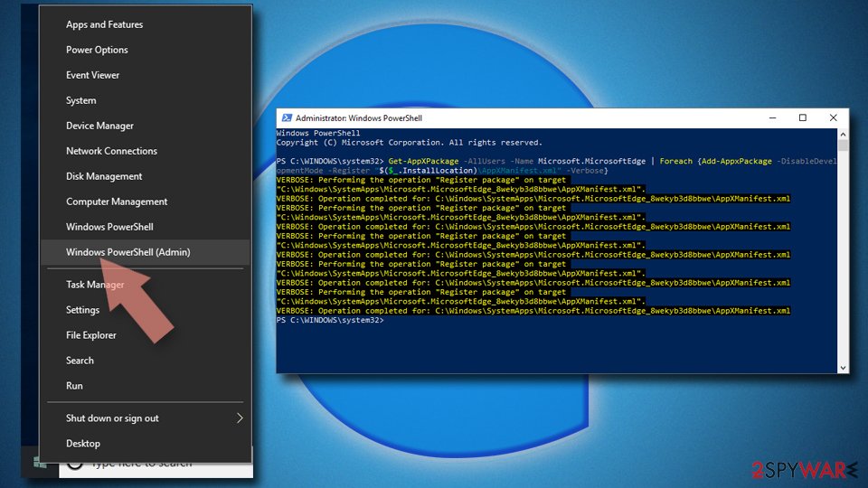This screenshot has height=488, width=868.
Task: Click the scrollbar up arrow in PowerShell
Action: click(x=843, y=134)
